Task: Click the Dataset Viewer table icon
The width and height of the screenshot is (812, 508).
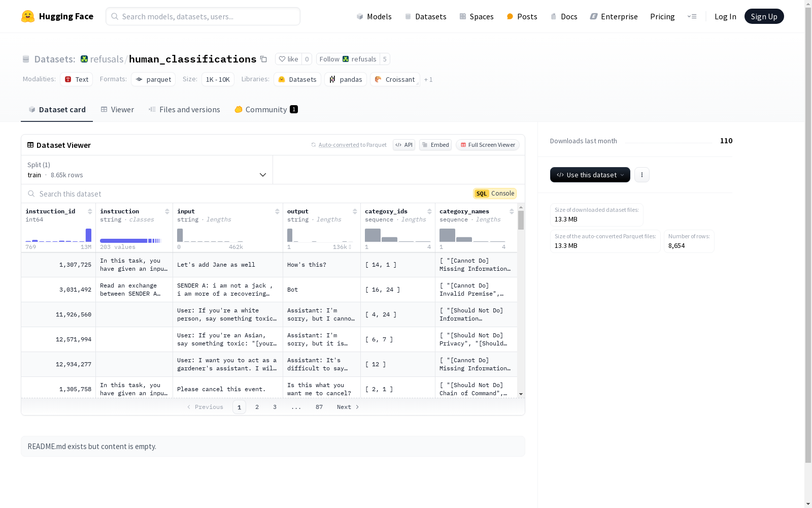Action: (30, 145)
